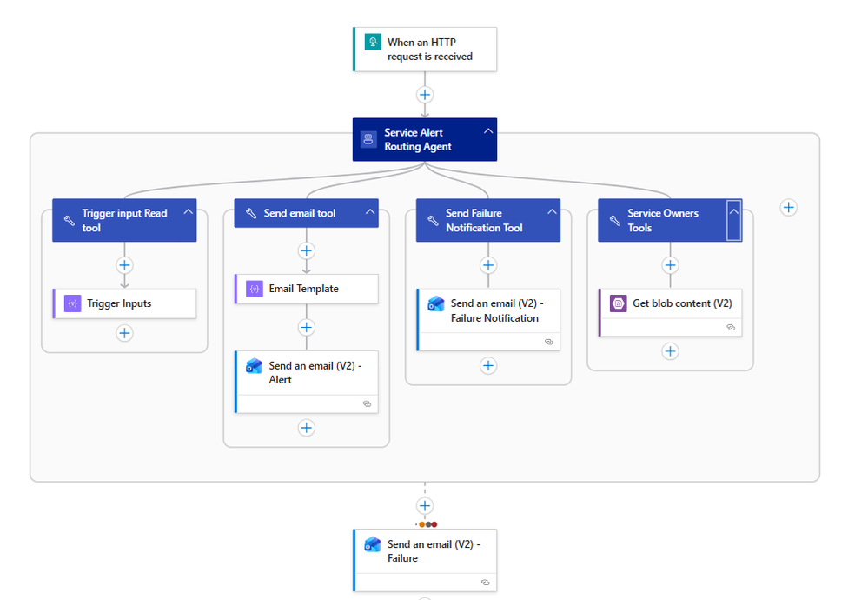This screenshot has height=600, width=868.
Task: Select the Send Failure Notification Tool header
Action: 488,221
